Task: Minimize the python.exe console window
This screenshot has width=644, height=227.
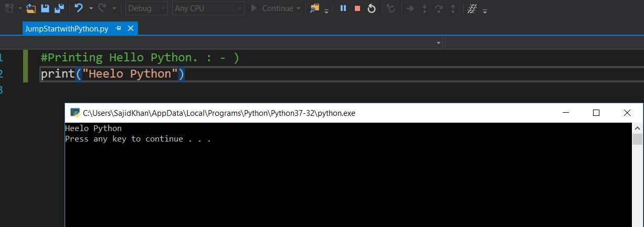Action: click(x=565, y=113)
